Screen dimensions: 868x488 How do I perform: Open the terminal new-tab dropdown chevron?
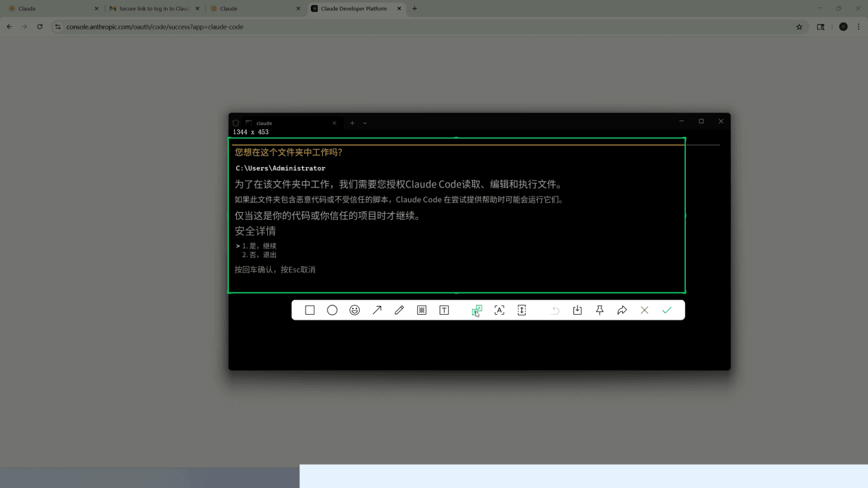pos(365,123)
